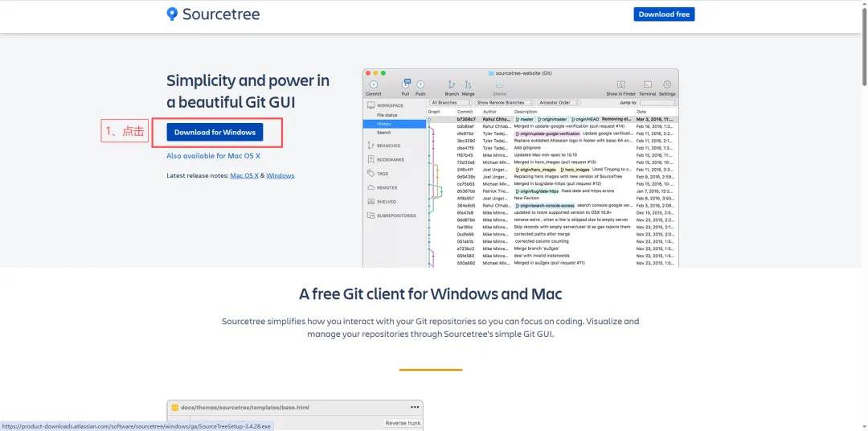Click the master branch tag

pos(524,119)
